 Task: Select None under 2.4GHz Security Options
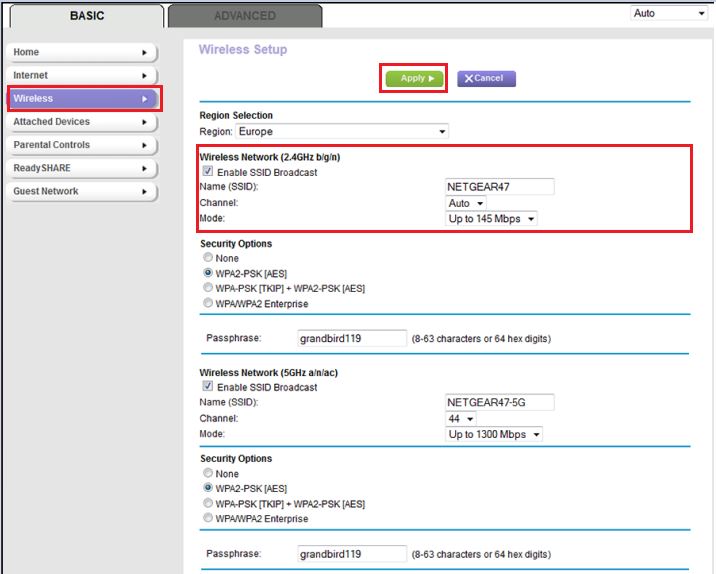207,258
